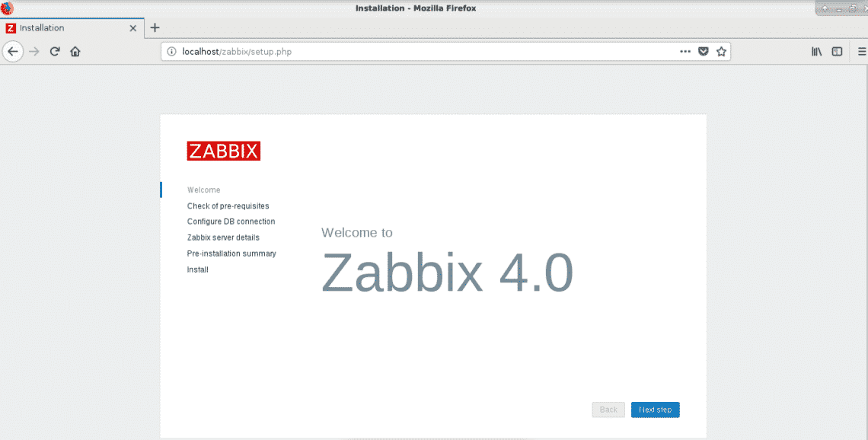The height and width of the screenshot is (440, 868).
Task: Click the 'Welcome to' heading text
Action: [x=357, y=232]
